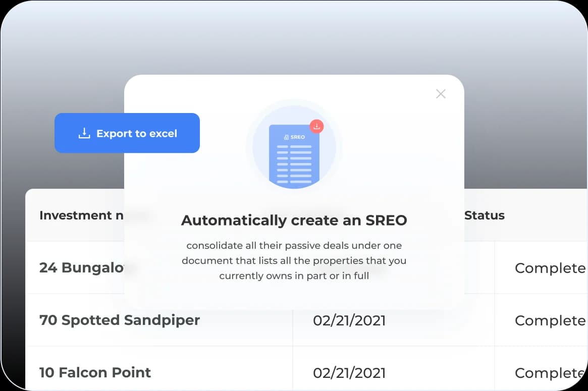Click the small building icon beside SREO label

click(x=286, y=137)
